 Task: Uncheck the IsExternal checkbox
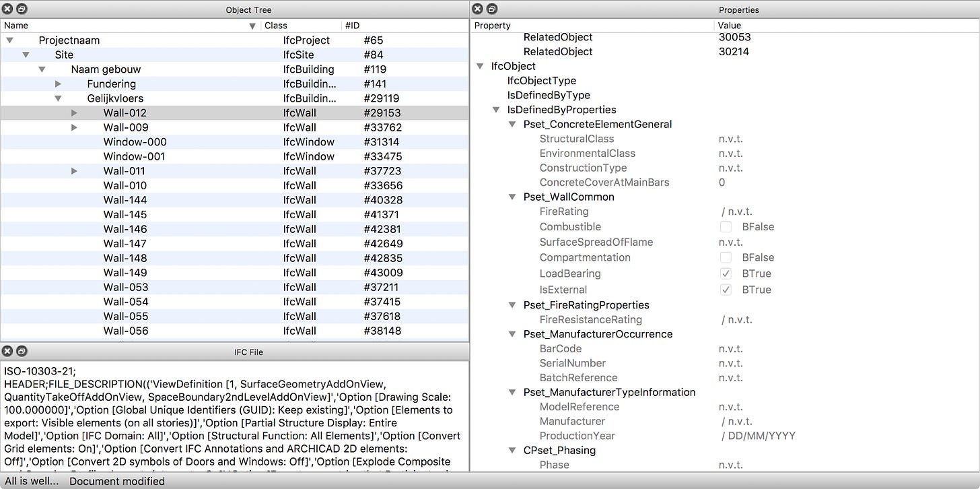[x=726, y=290]
